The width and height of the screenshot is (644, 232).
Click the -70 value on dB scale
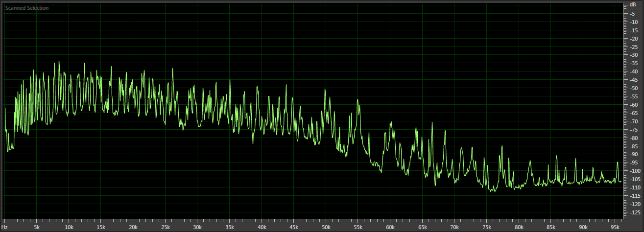click(x=633, y=121)
